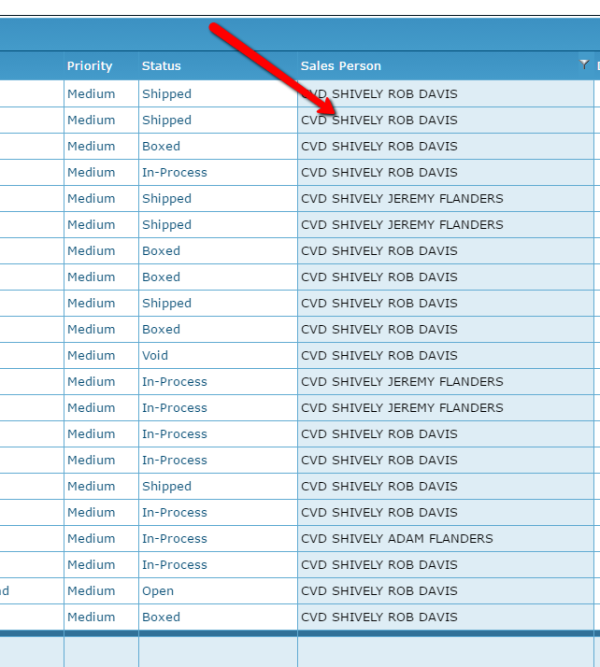
Task: Click the Boxed status directly above Void
Action: (x=218, y=329)
